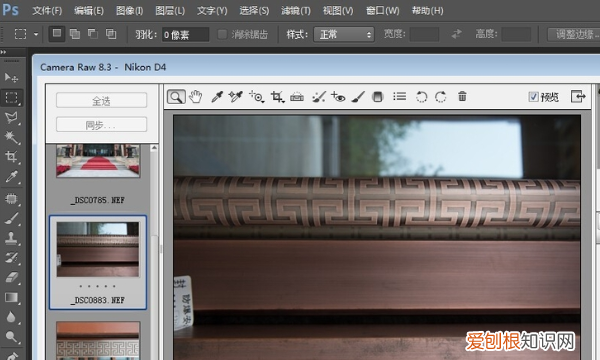Open the 文件(F) menu
The width and height of the screenshot is (600, 360).
[47, 10]
